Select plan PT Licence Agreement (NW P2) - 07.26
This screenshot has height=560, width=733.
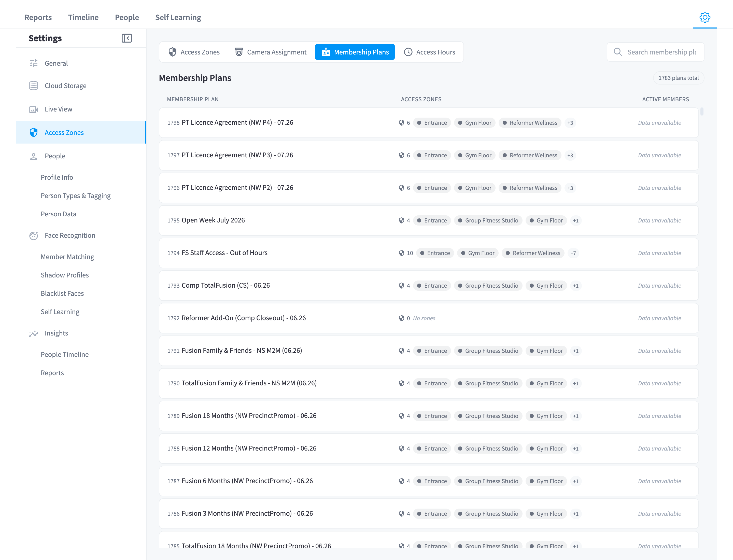point(429,188)
